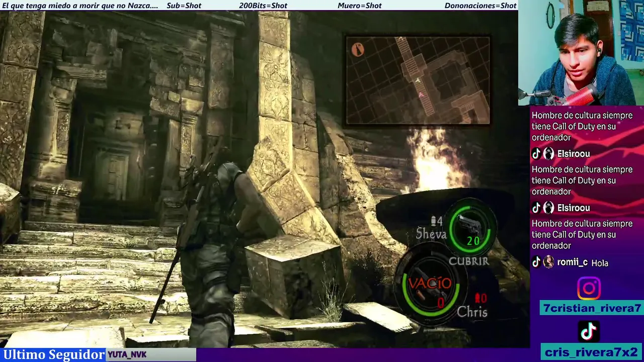Click the romii_c username in chat
Image resolution: width=644 pixels, height=362 pixels.
coord(573,262)
